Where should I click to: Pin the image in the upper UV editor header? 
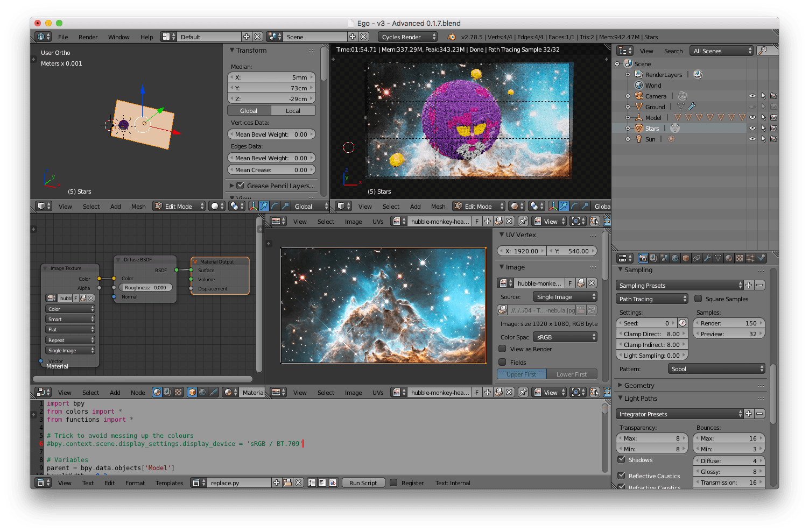click(523, 221)
